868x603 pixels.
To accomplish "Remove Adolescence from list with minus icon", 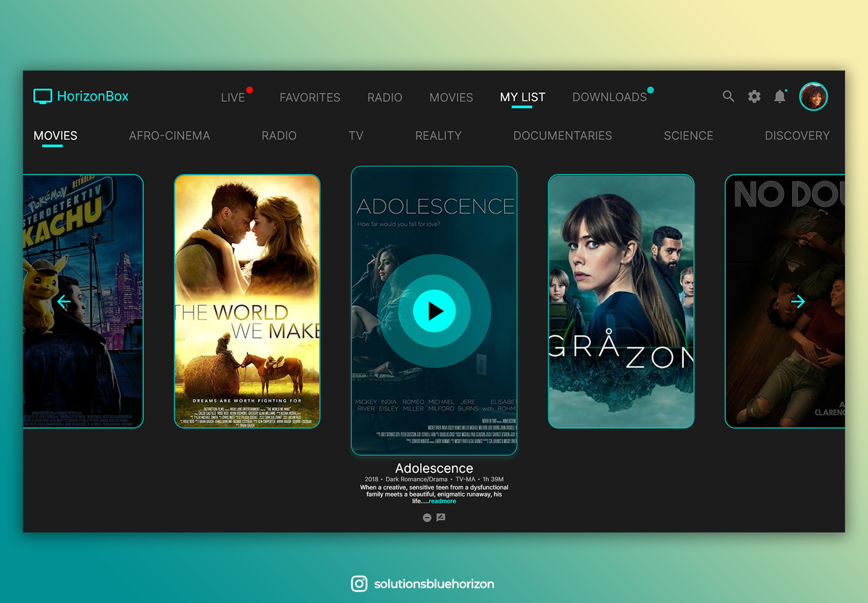I will [x=427, y=517].
